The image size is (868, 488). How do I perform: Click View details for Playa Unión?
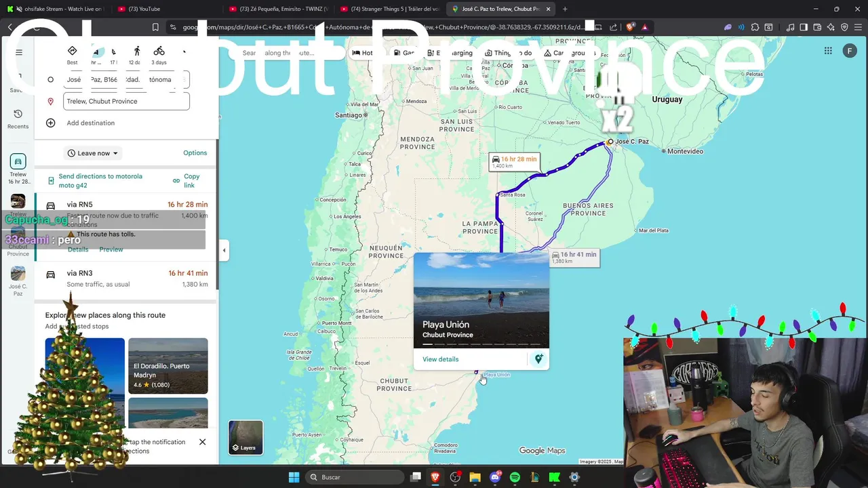click(440, 359)
